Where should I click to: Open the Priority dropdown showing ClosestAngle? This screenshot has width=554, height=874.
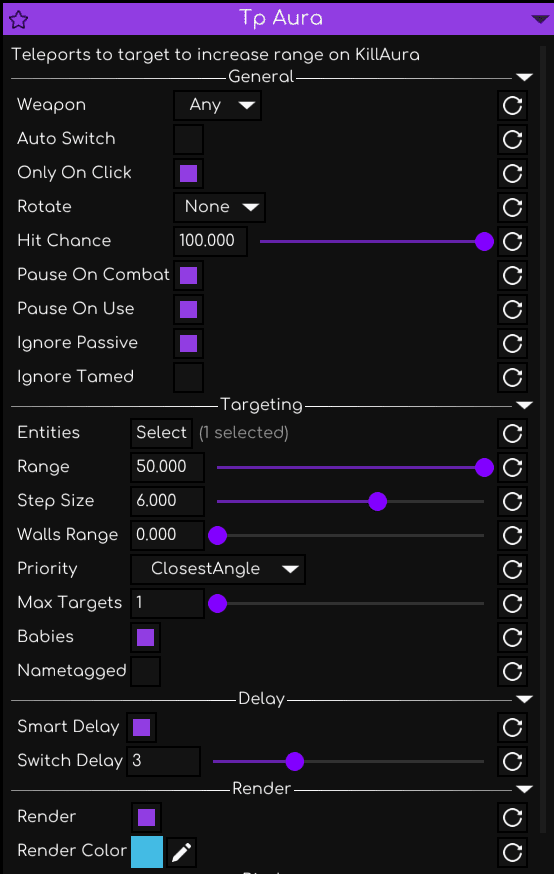218,569
